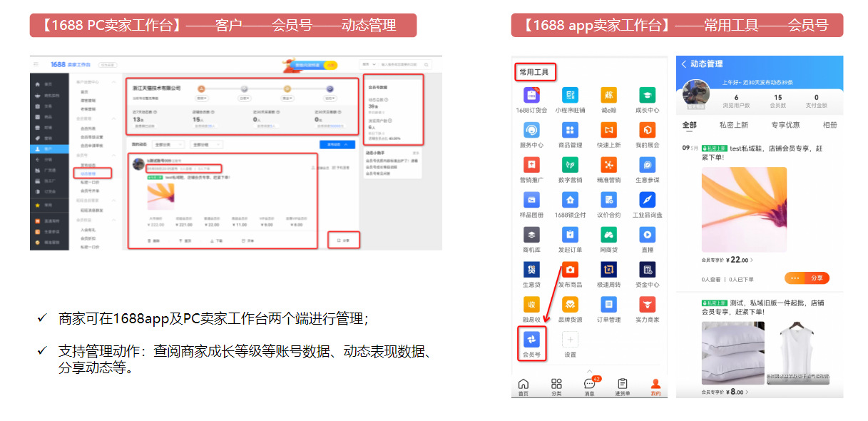Open the 网商贷 green icon

point(608,235)
